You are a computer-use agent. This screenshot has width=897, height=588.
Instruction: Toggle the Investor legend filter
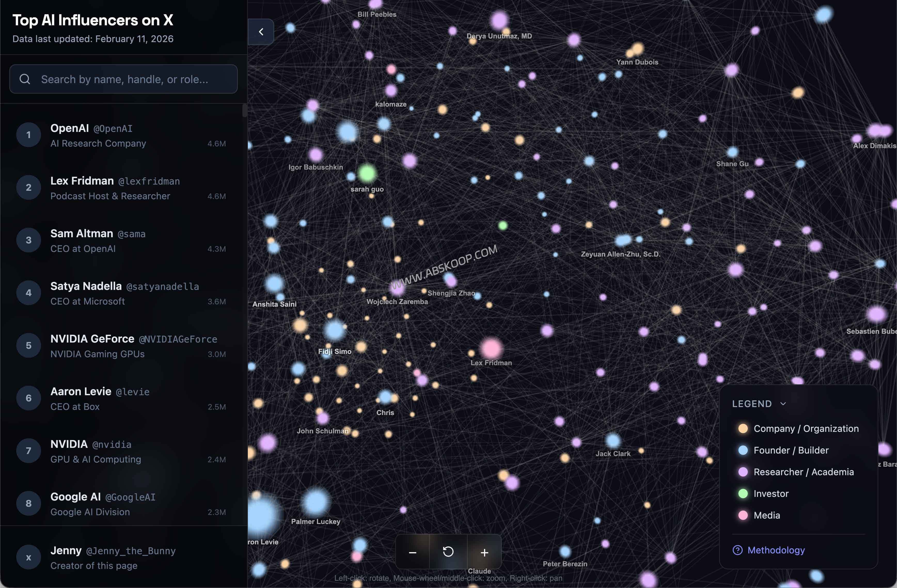point(743,494)
